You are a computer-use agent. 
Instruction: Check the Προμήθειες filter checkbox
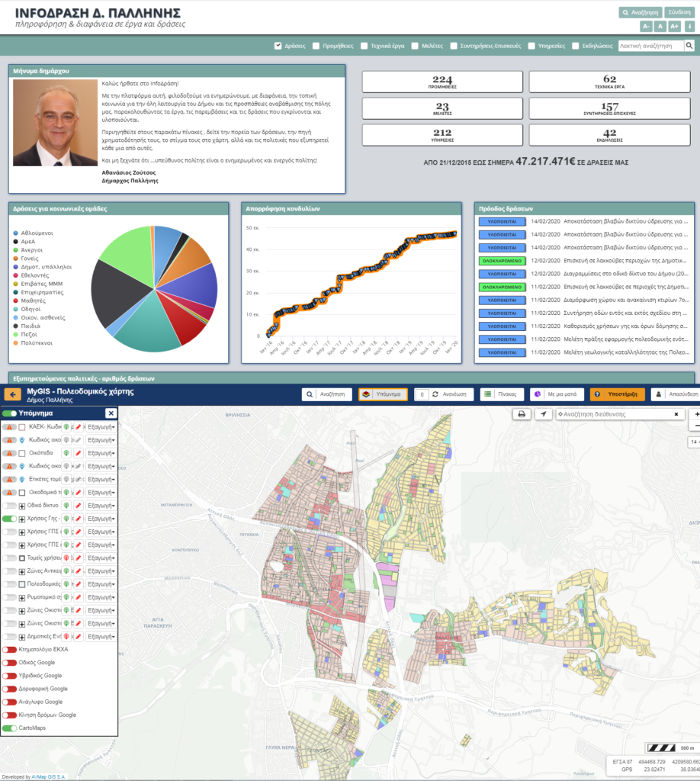coord(316,46)
